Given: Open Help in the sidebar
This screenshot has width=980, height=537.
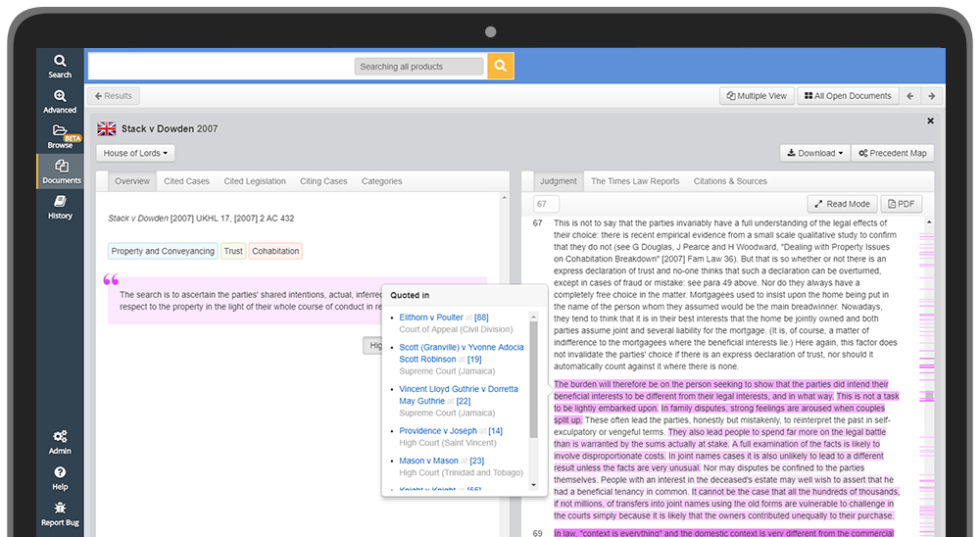Looking at the screenshot, I should (60, 478).
